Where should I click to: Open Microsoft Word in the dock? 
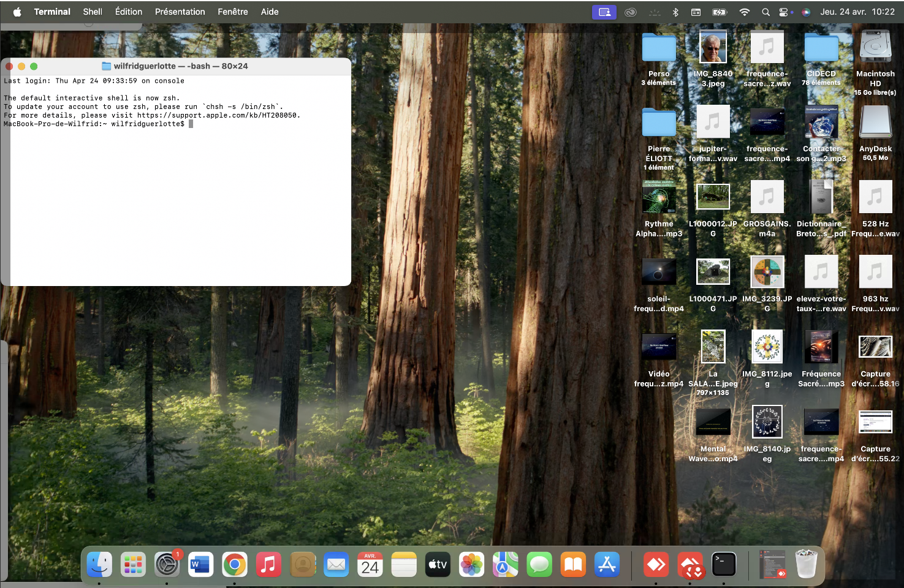[200, 564]
